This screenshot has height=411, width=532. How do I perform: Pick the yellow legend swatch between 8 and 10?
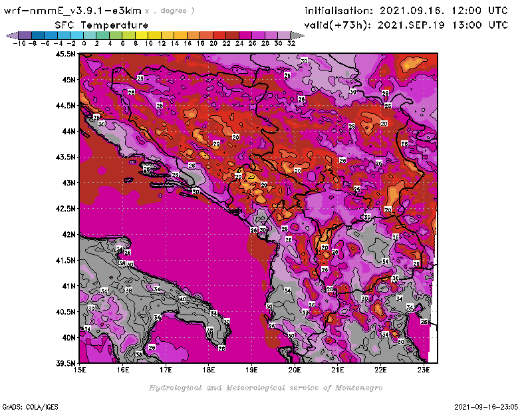(141, 35)
